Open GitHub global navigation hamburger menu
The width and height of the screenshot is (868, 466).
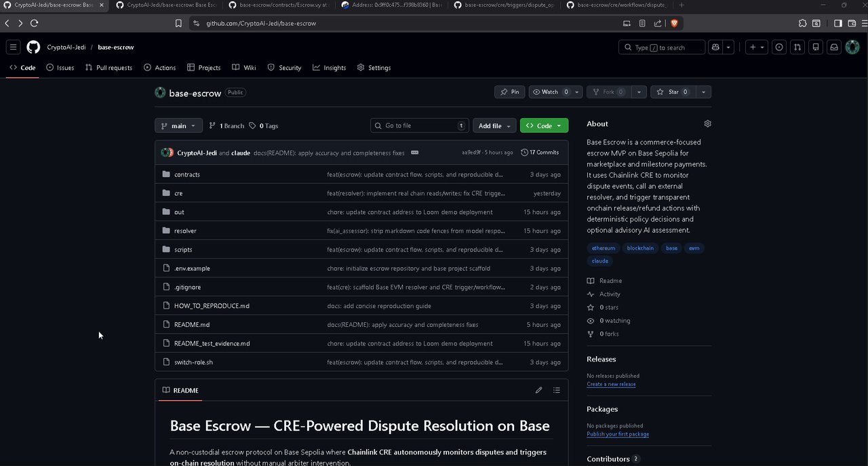pyautogui.click(x=13, y=47)
